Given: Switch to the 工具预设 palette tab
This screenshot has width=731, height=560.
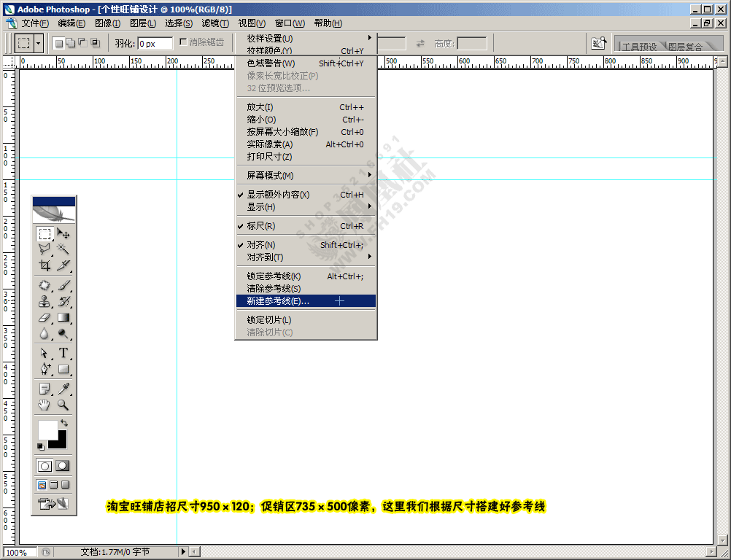Looking at the screenshot, I should point(639,47).
